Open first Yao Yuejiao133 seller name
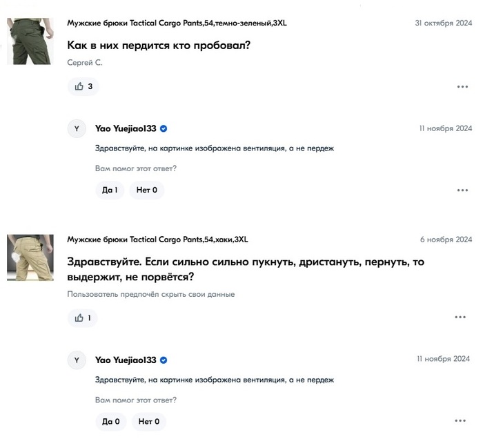483x448 pixels. point(126,128)
